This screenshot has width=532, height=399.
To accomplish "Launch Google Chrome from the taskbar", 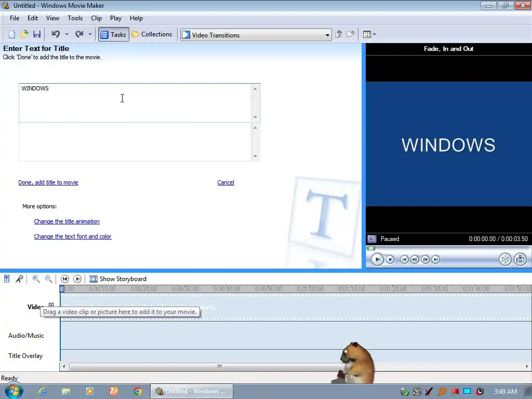I will (137, 391).
